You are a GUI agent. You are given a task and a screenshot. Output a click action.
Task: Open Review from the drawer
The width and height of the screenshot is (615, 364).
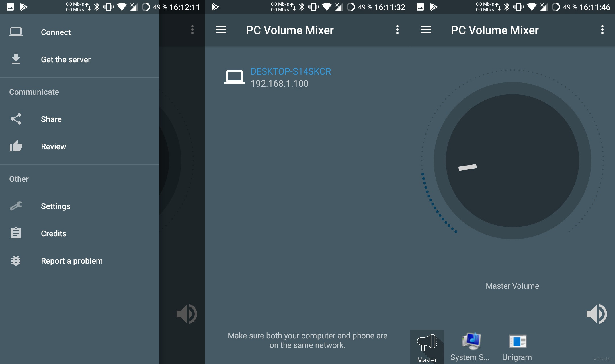[80, 146]
